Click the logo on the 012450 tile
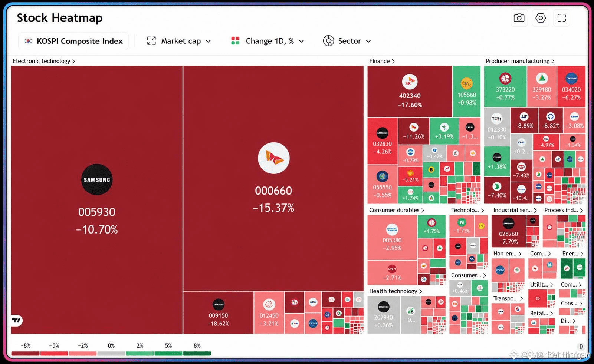The height and width of the screenshot is (364, 594). coord(269,305)
